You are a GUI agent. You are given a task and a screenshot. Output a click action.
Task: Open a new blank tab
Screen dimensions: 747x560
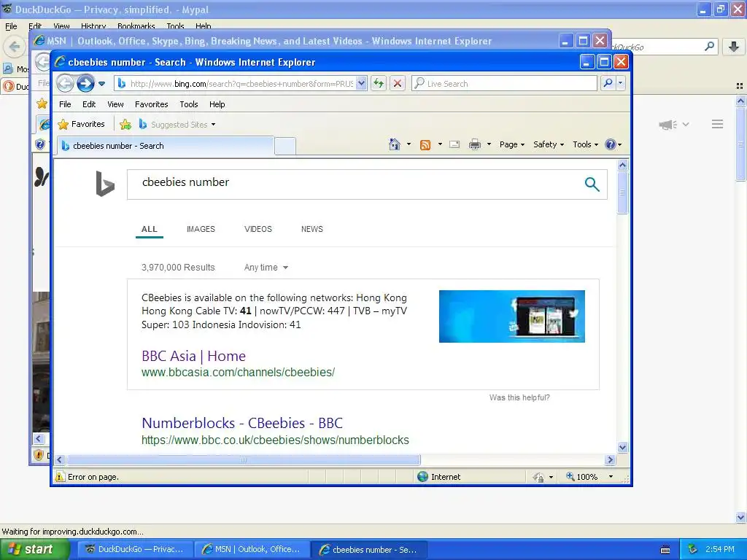point(285,146)
